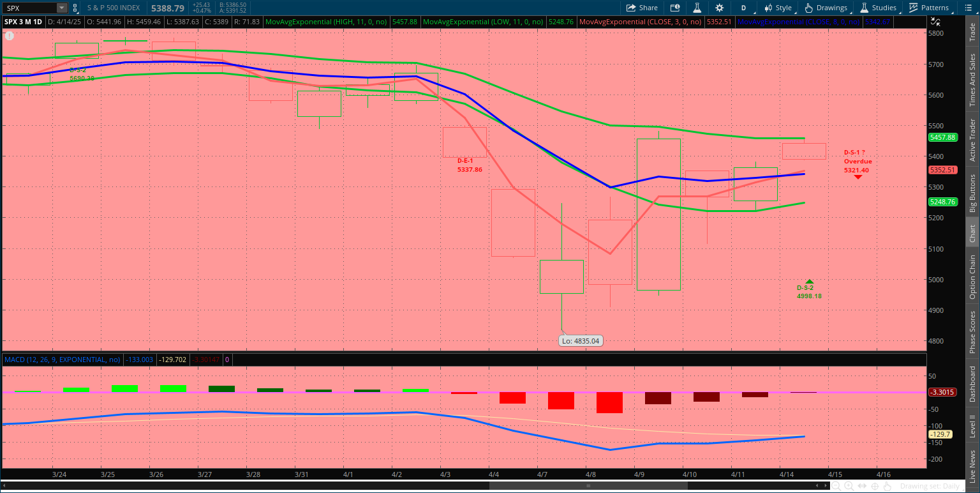The image size is (980, 493).
Task: Click the MovAvgExponential (HIGH, 11, 0, no) study label
Action: (x=327, y=22)
